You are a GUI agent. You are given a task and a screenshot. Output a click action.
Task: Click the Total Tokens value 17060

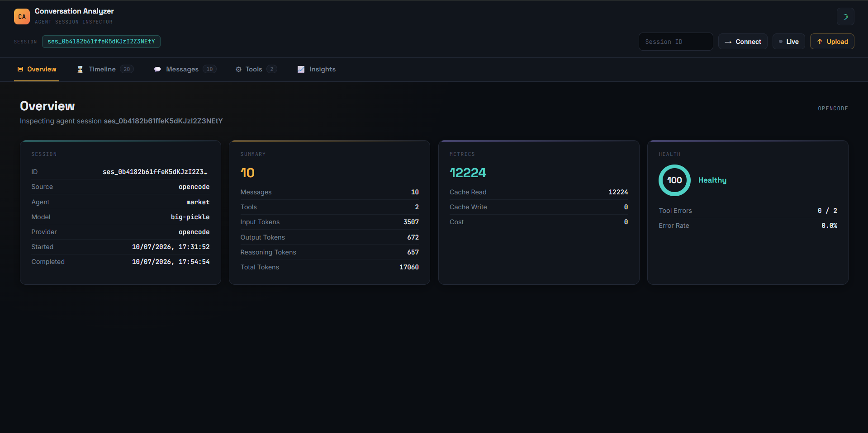(x=409, y=267)
